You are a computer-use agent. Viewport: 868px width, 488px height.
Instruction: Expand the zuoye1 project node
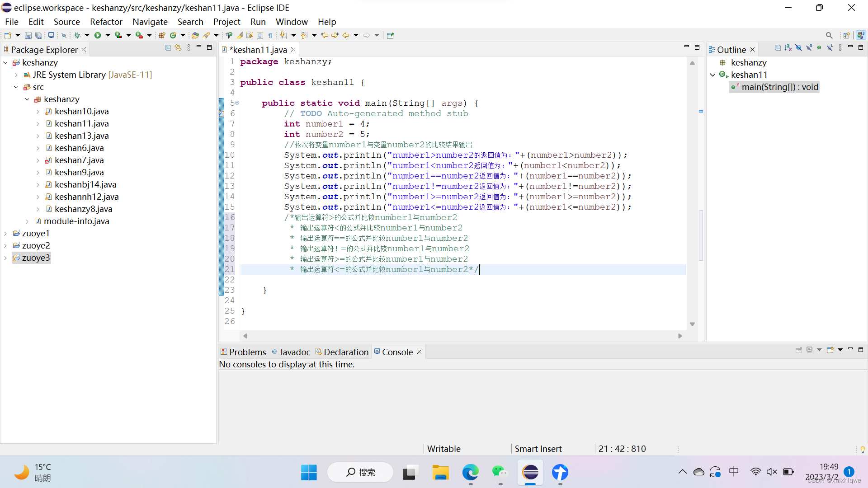tap(5, 234)
